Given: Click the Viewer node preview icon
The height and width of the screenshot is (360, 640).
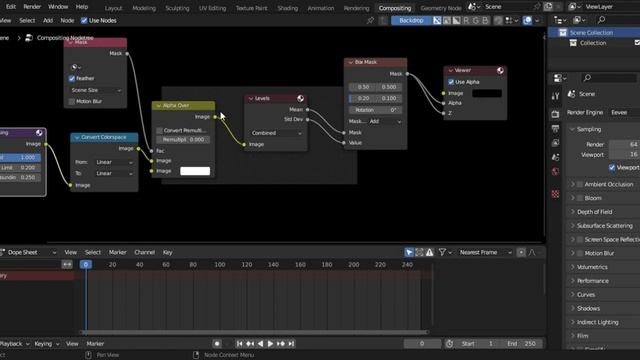Looking at the screenshot, I should click(x=500, y=70).
